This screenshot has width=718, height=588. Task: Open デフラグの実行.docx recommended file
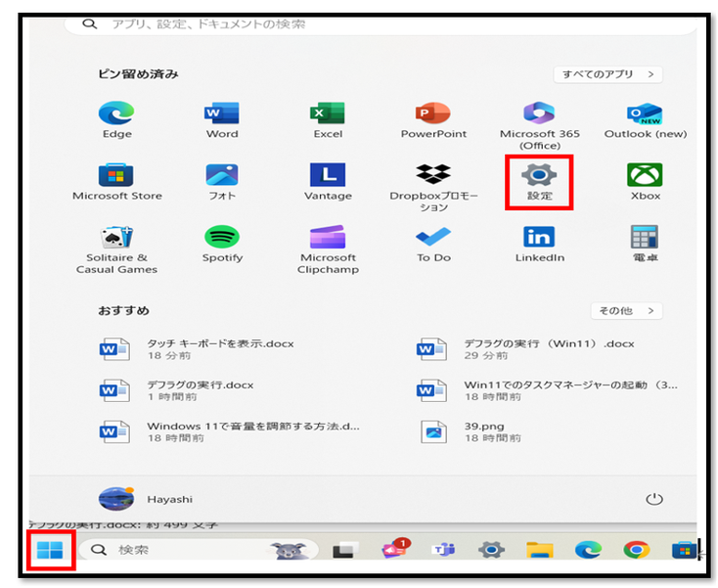pyautogui.click(x=177, y=390)
